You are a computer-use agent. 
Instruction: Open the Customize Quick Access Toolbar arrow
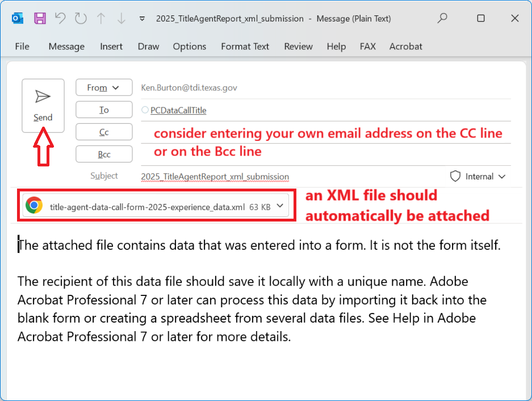tap(142, 18)
